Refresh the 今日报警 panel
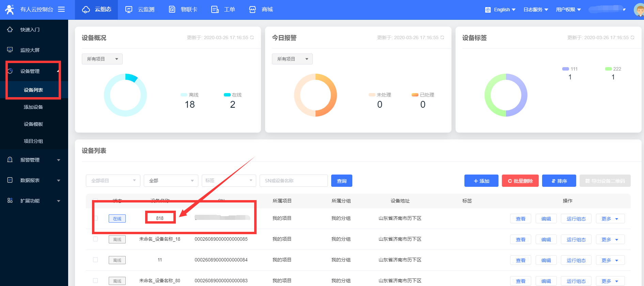 coord(442,37)
